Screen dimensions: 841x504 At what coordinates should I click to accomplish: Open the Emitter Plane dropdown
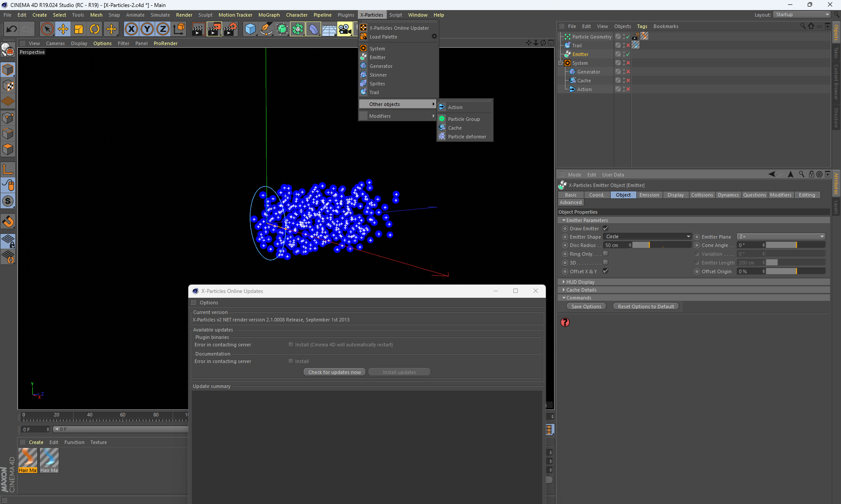pos(781,237)
